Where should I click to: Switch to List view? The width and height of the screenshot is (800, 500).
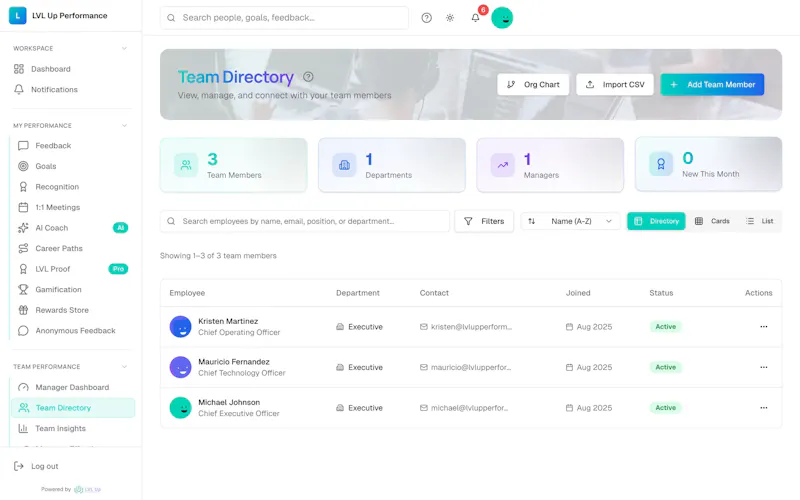(x=760, y=221)
